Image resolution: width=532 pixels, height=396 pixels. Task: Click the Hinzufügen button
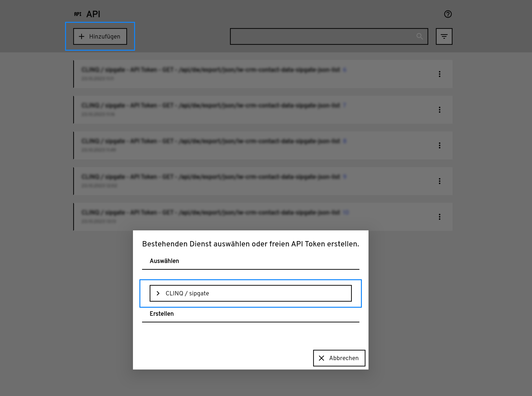[x=100, y=36]
